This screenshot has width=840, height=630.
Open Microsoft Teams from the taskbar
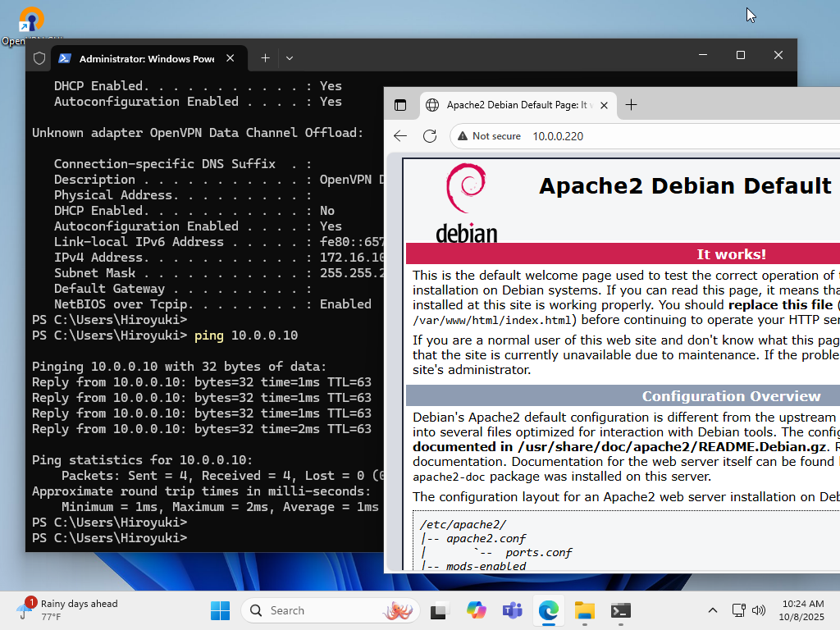point(513,610)
